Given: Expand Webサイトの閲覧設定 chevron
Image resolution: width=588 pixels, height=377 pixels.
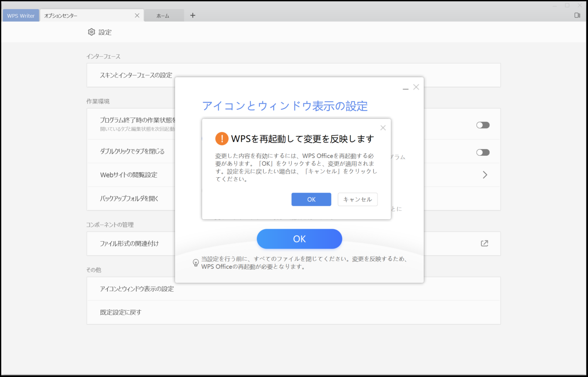Looking at the screenshot, I should [x=485, y=175].
